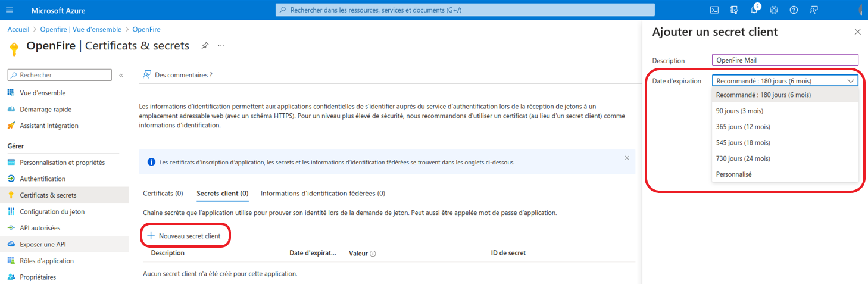Image resolution: width=868 pixels, height=284 pixels.
Task: Collapse the sidebar with the double chevron
Action: (x=121, y=76)
